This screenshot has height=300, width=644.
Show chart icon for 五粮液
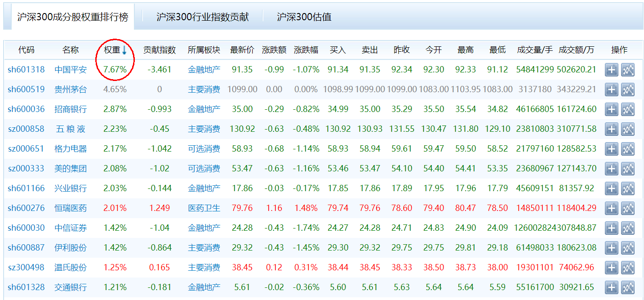tap(628, 129)
